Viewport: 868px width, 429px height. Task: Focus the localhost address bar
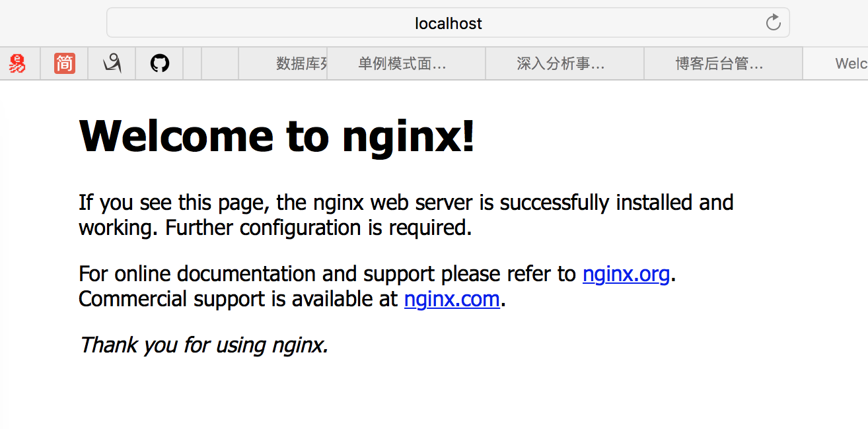tap(448, 23)
